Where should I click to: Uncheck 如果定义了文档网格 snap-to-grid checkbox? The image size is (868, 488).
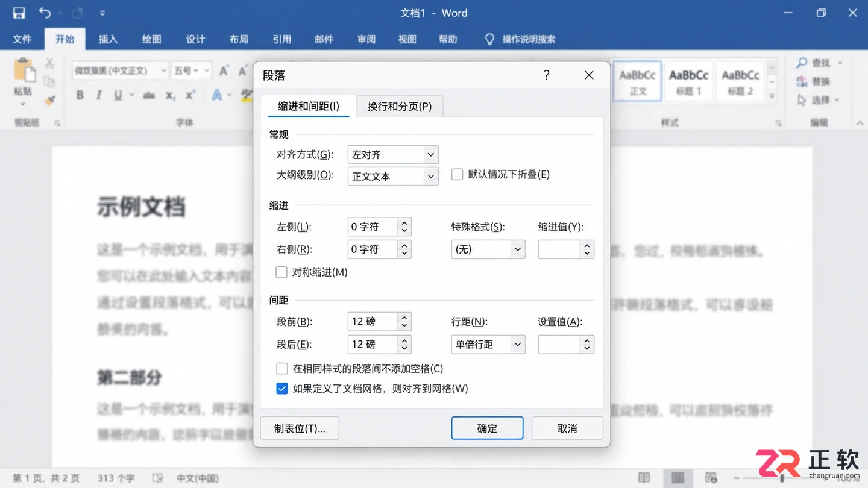click(282, 389)
